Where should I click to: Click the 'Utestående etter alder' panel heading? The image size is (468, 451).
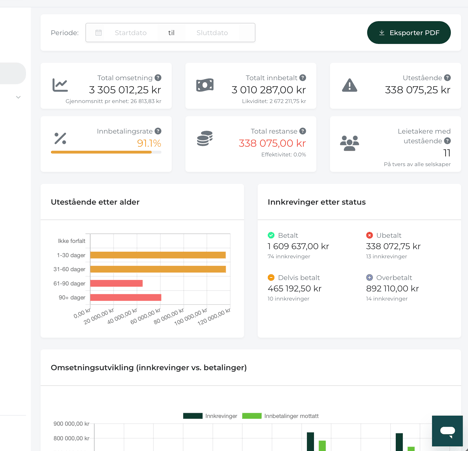point(95,202)
